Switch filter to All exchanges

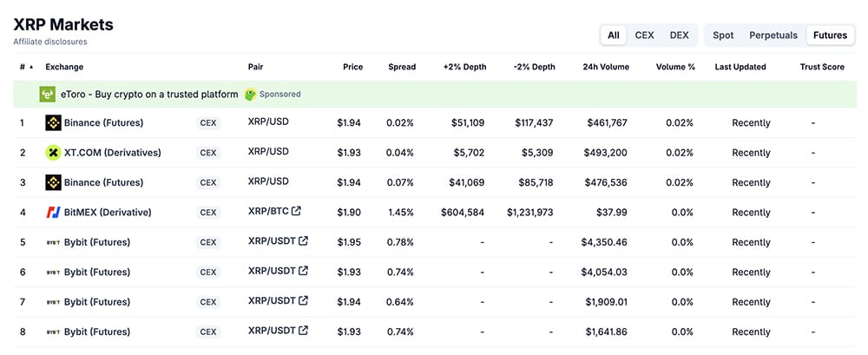614,36
